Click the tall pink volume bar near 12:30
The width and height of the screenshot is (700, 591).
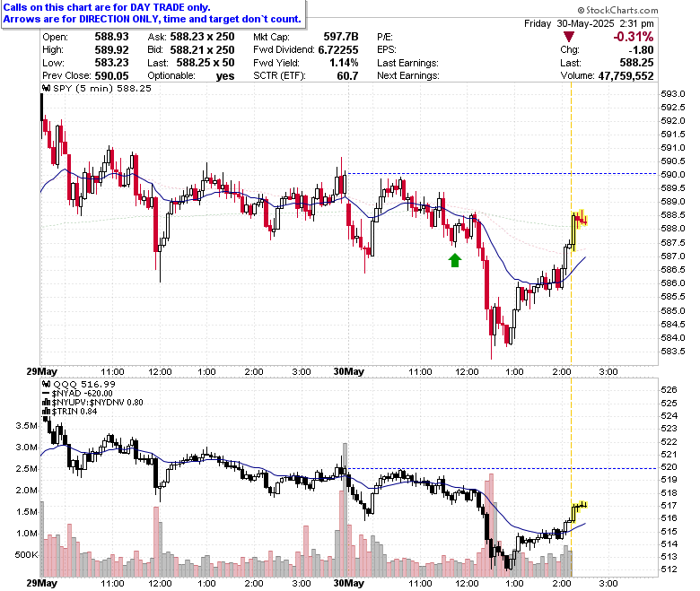(492, 525)
